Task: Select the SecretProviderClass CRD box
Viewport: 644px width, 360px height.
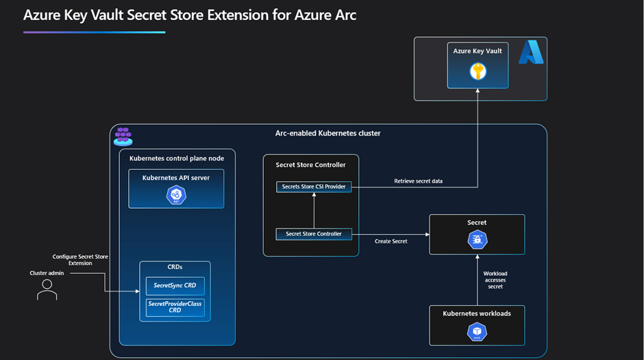Action: coord(175,307)
